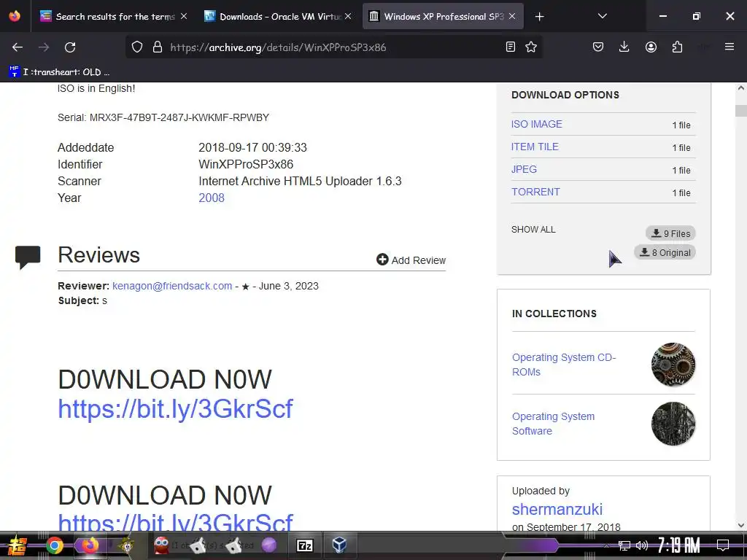Save page to Pocket
Screen dimensions: 747x560
598,47
